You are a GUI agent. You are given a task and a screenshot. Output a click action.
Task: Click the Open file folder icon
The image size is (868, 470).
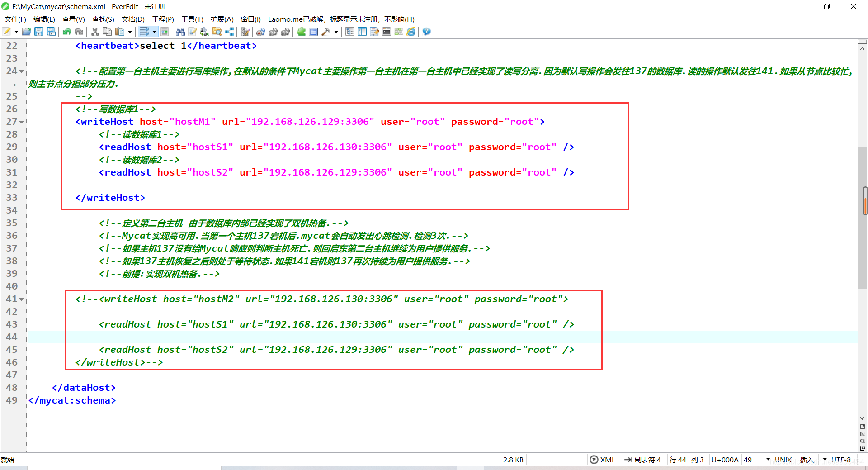(27, 32)
